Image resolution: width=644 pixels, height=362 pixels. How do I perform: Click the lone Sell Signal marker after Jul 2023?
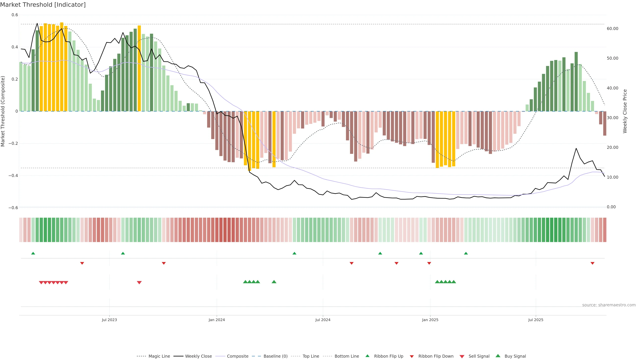[x=139, y=283]
